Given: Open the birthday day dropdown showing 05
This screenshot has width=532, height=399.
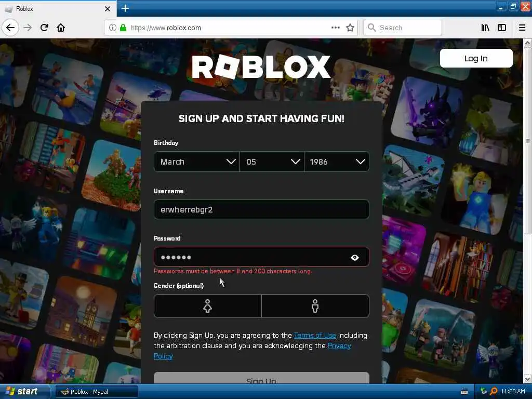Looking at the screenshot, I should pyautogui.click(x=272, y=162).
